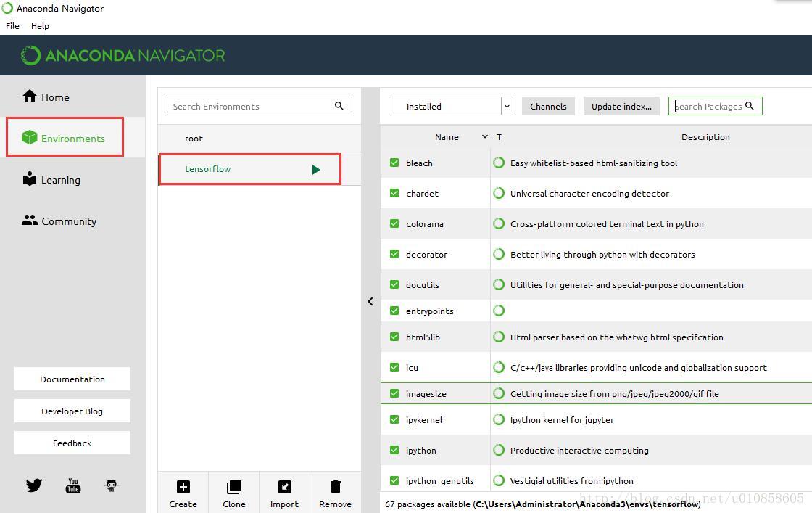Switch to the Learning tab
Image resolution: width=812 pixels, height=513 pixels.
point(60,180)
